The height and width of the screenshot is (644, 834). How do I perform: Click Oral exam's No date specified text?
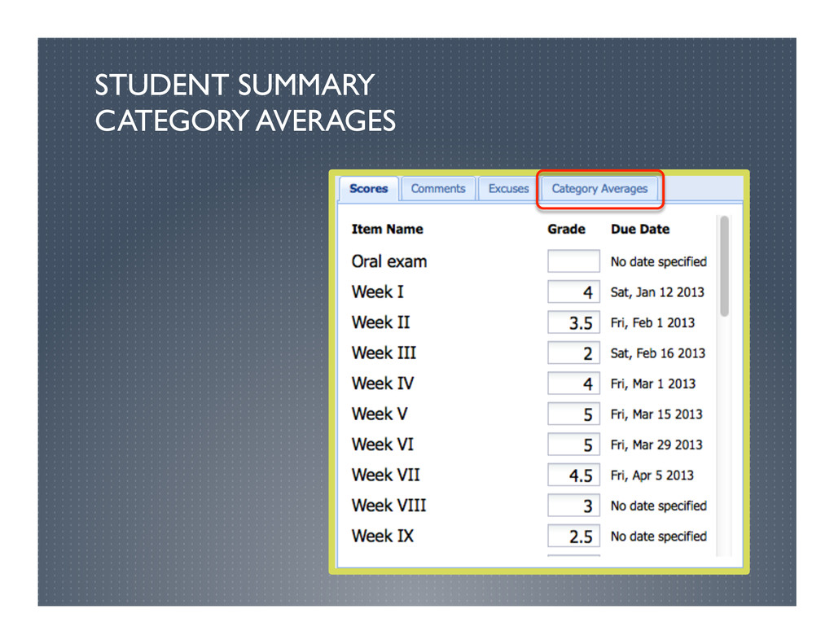658,261
